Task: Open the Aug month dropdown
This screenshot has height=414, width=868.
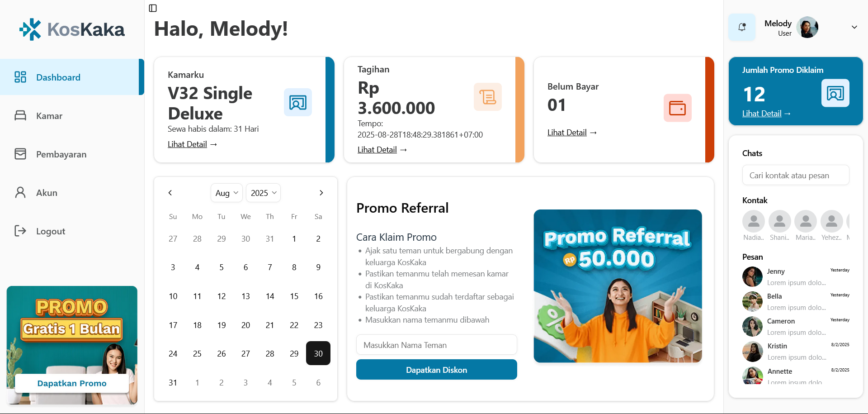Action: [x=226, y=193]
